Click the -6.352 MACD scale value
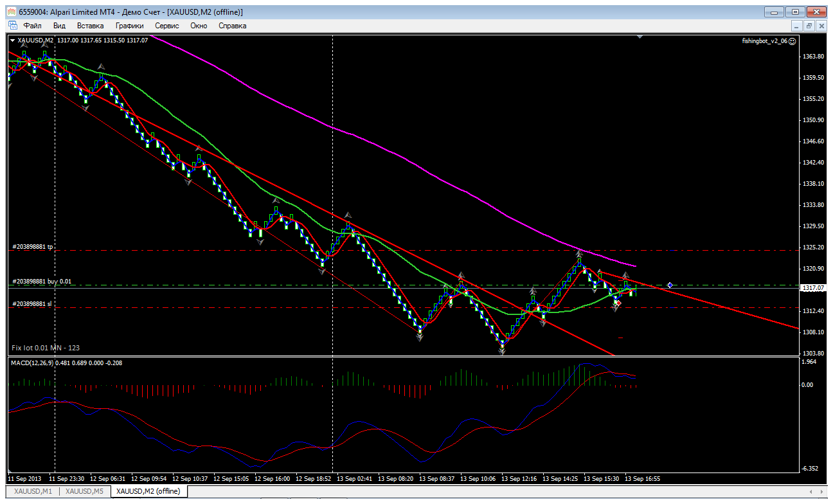 [x=811, y=469]
